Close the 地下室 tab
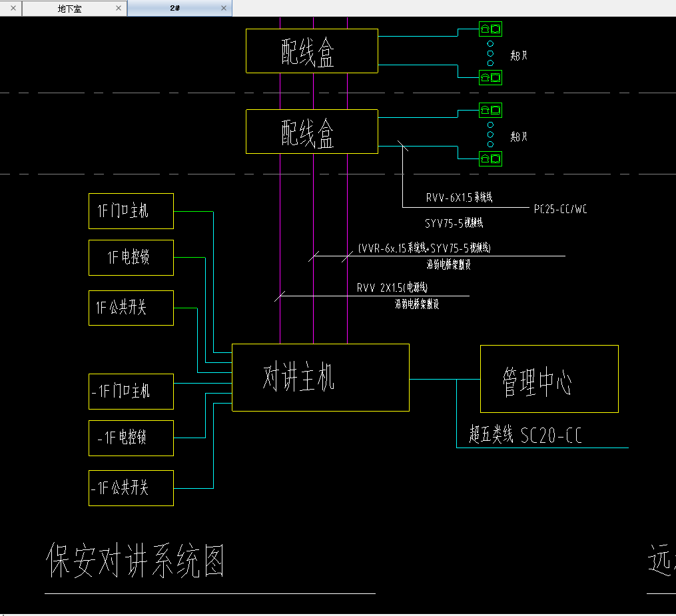Screen dimensions: 676x616 click(119, 8)
